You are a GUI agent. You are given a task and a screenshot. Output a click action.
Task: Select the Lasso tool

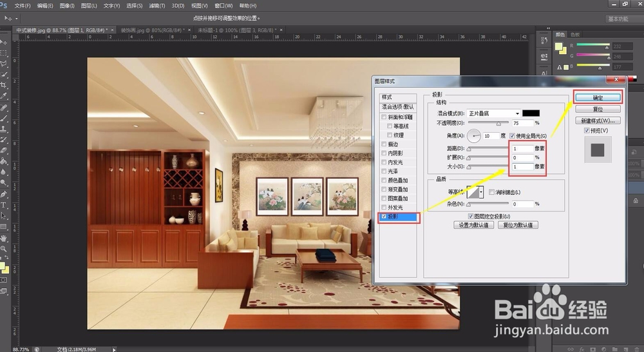pyautogui.click(x=3, y=64)
